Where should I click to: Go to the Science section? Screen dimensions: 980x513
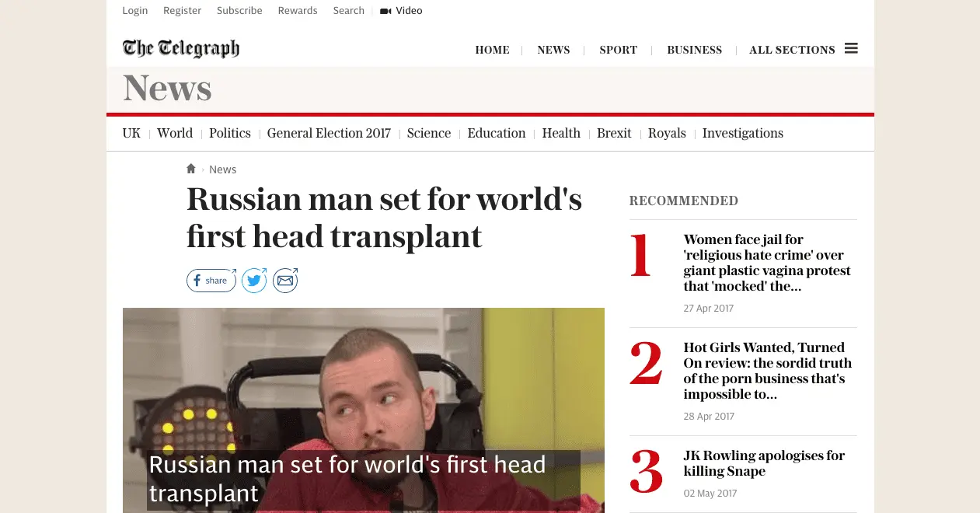pos(429,133)
